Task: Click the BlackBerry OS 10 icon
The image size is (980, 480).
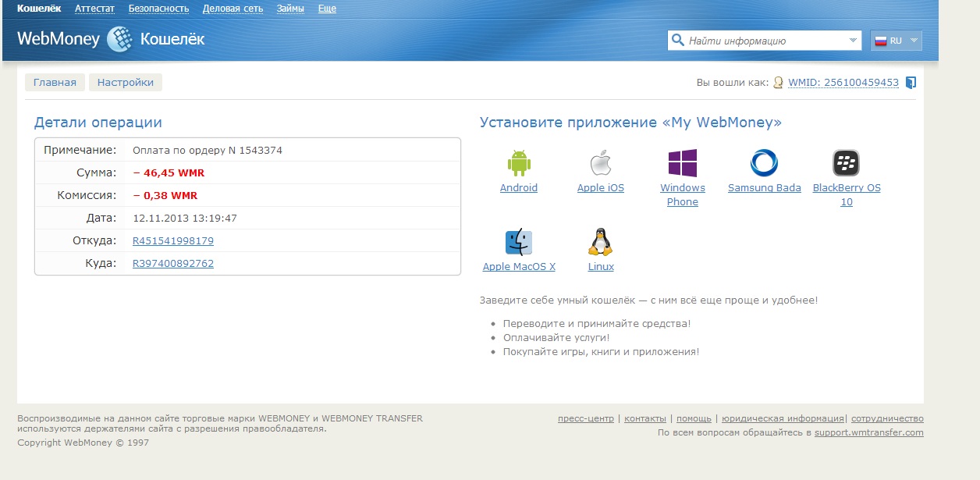Action: 847,163
